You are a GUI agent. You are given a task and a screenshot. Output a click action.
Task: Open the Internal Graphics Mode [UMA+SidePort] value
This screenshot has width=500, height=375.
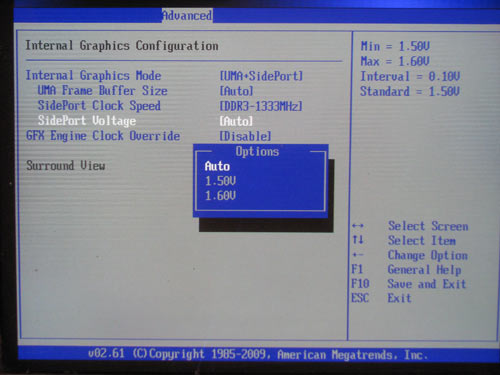tap(261, 76)
